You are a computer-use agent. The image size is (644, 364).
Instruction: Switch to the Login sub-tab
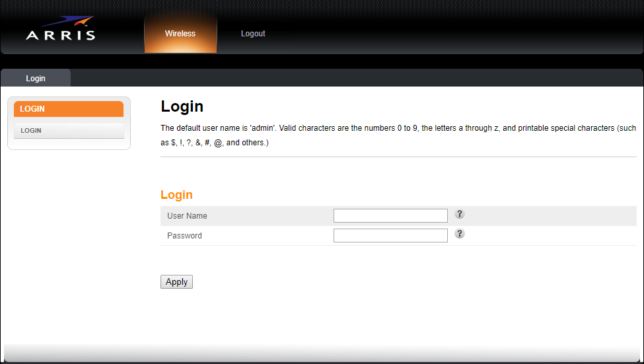[x=36, y=79]
